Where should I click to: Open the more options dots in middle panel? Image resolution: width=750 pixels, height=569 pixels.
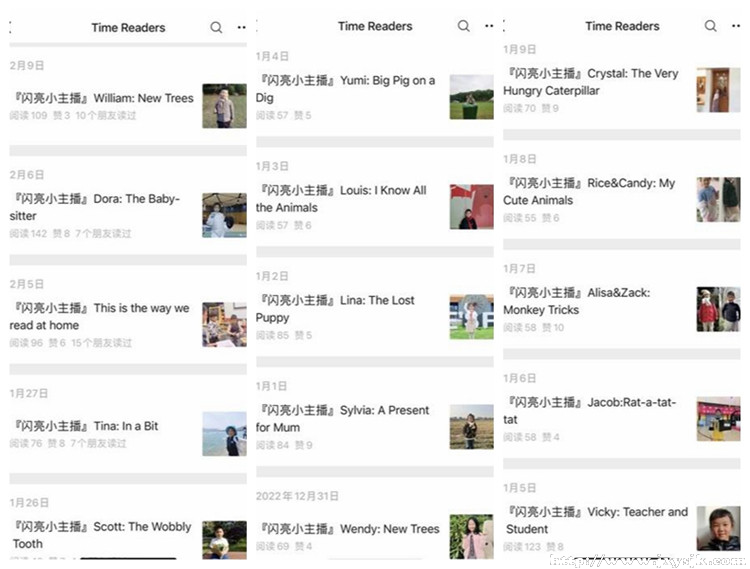point(489,26)
